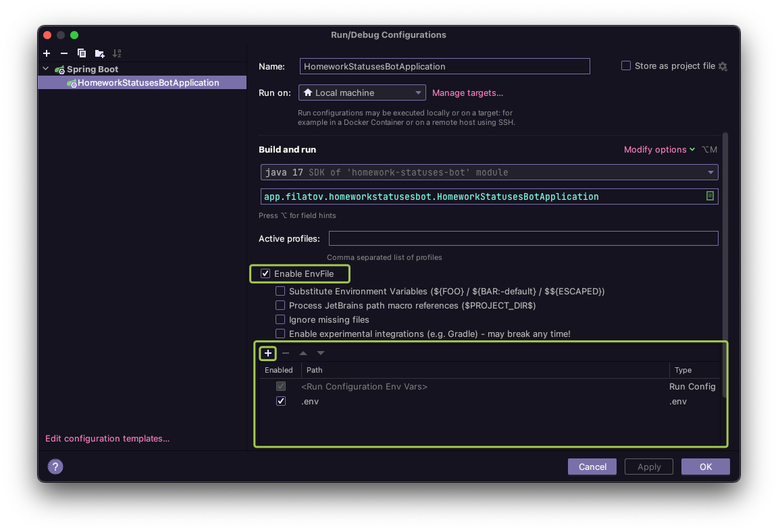Open Run on Local machine dropdown

pos(362,92)
